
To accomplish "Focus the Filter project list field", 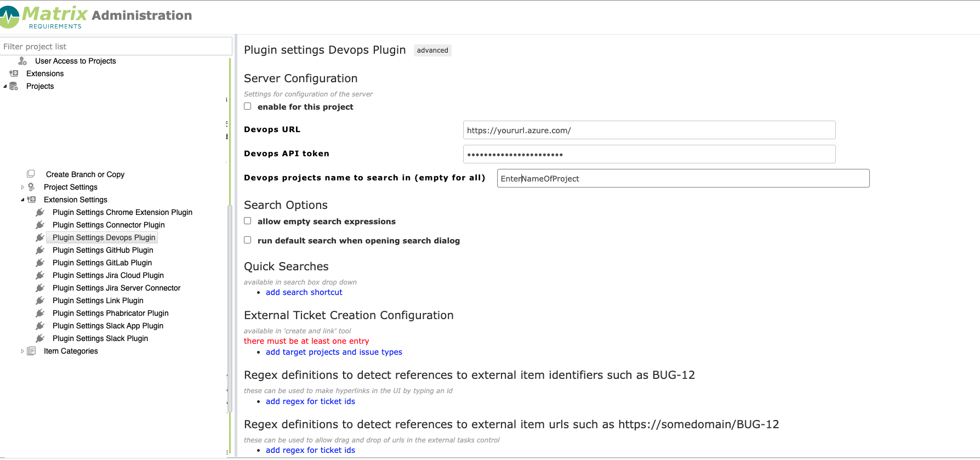I will tap(116, 47).
